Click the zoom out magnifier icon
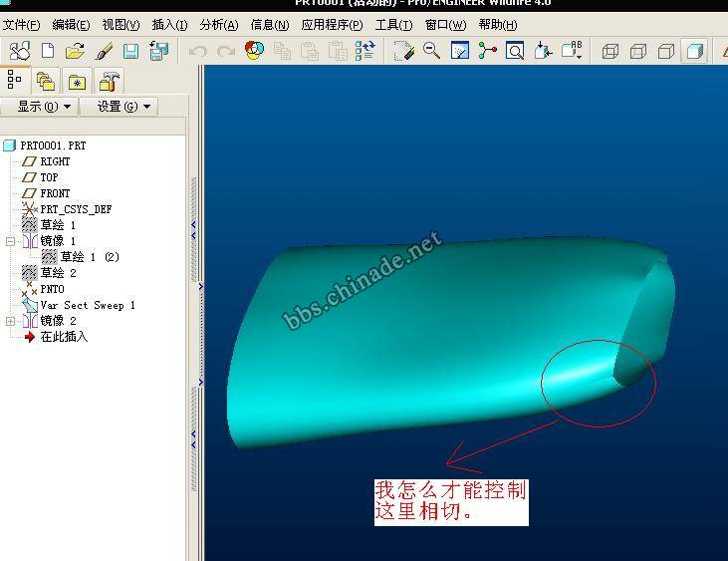Screen dimensions: 728x561 [432, 51]
